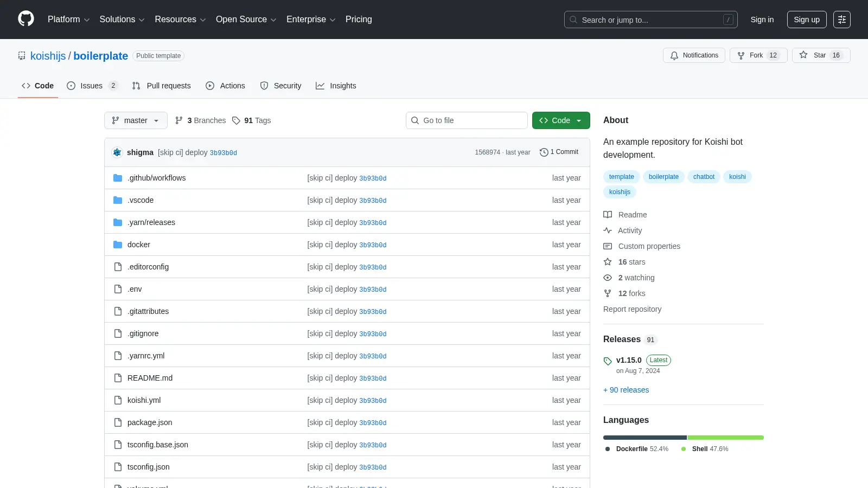Open the master branch selector dropdown
The image size is (868, 488).
tap(136, 120)
